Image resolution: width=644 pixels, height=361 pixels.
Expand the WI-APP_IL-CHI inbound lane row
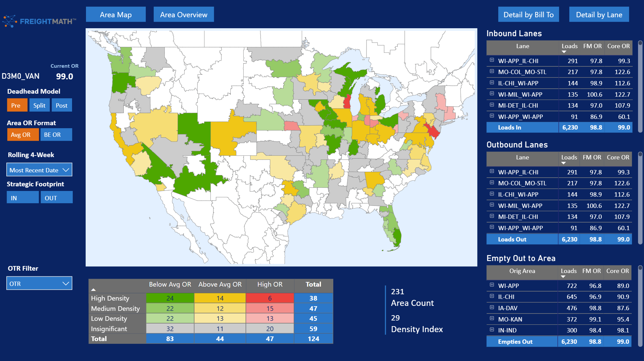[492, 60]
